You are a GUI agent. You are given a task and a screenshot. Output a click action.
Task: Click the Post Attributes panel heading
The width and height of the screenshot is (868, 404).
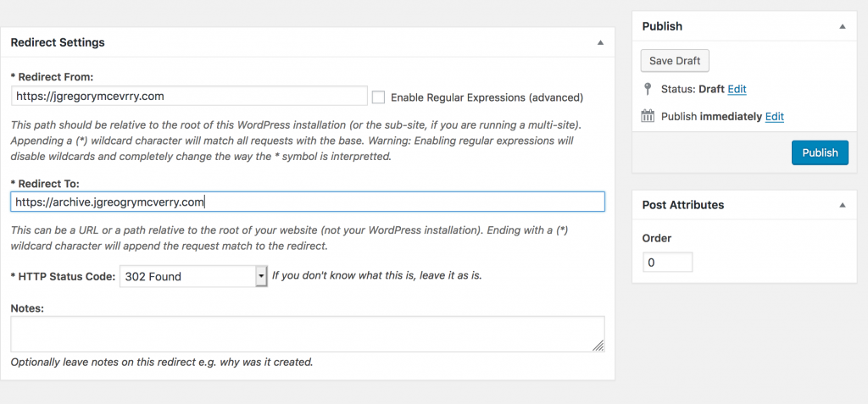683,205
